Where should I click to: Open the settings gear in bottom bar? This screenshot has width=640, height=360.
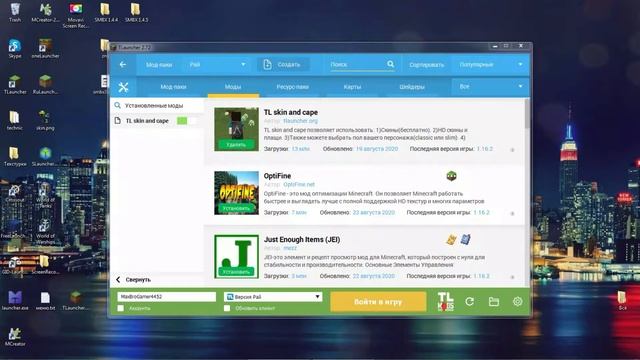click(518, 302)
